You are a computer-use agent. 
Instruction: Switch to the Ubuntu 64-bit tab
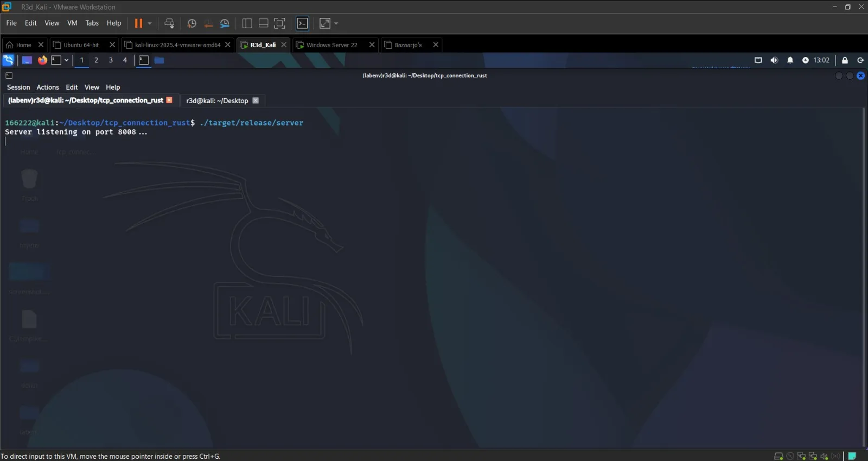coord(81,45)
